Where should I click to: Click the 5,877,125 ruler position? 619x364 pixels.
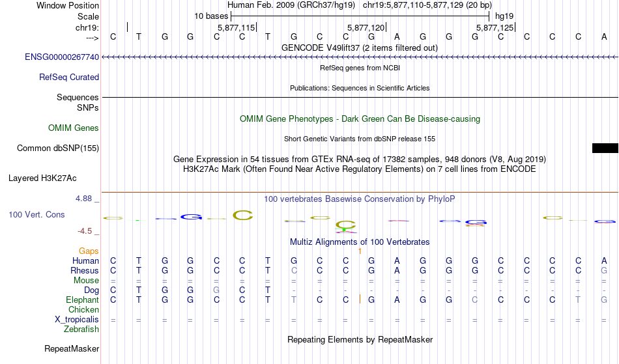pos(495,27)
